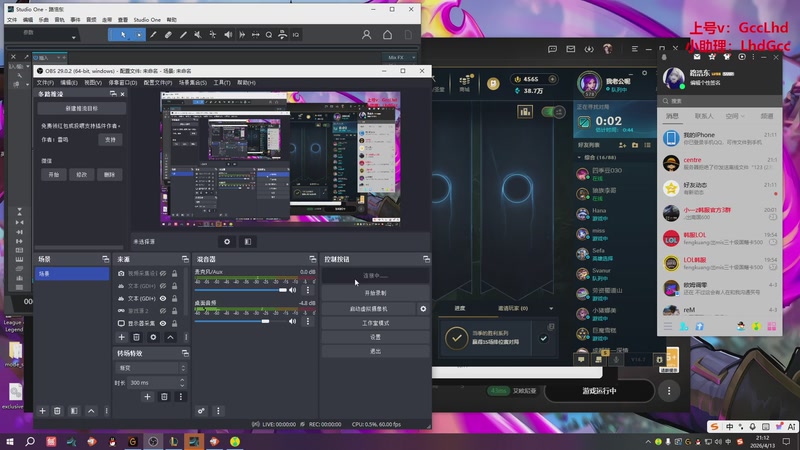
Task: Click the 开始录制 button
Action: 375,293
